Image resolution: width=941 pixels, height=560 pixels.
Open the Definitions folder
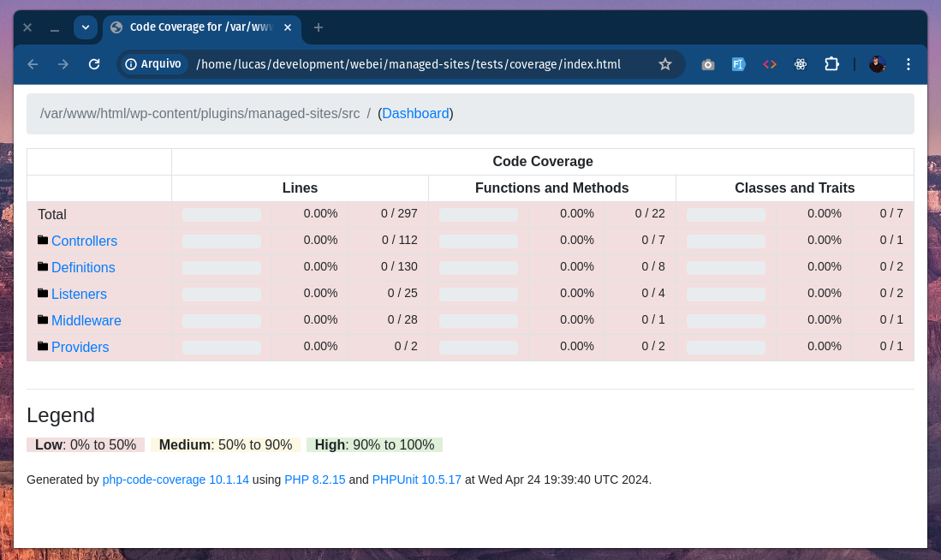tap(83, 267)
